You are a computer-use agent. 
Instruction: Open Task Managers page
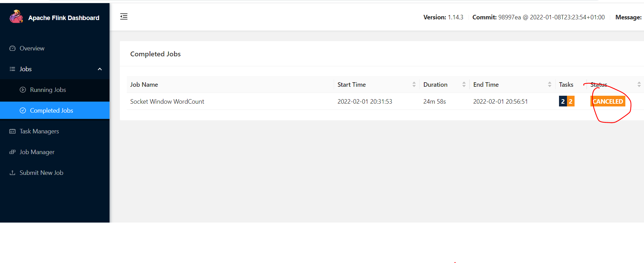(x=55, y=131)
